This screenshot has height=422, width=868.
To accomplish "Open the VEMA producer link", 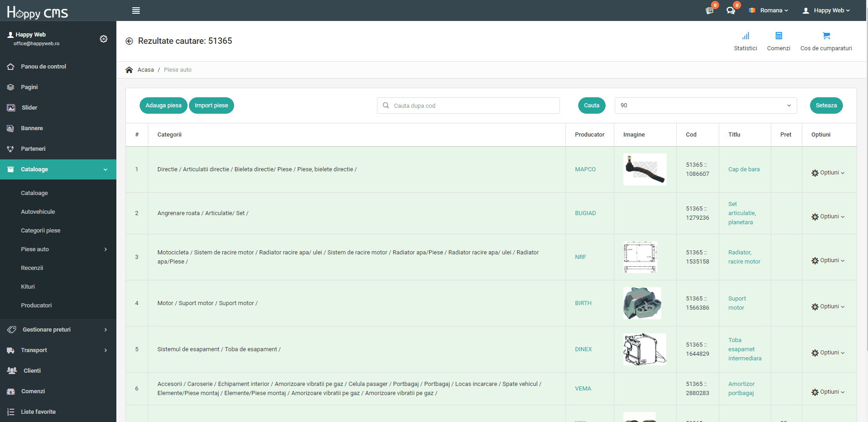I will (583, 389).
